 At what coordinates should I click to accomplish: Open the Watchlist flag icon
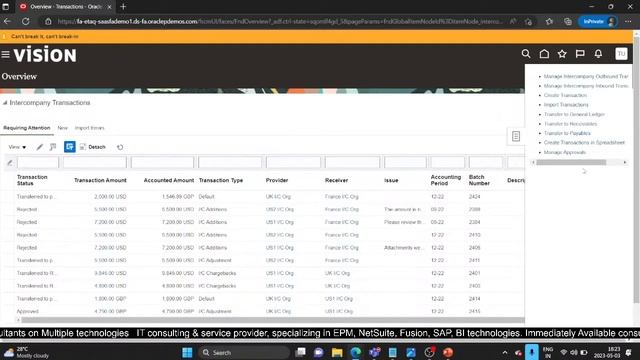pyautogui.click(x=580, y=54)
